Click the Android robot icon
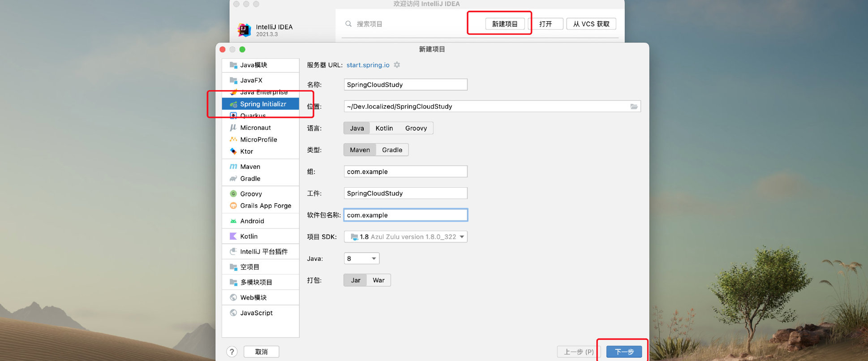Screen dimensions: 868x361 click(x=233, y=221)
